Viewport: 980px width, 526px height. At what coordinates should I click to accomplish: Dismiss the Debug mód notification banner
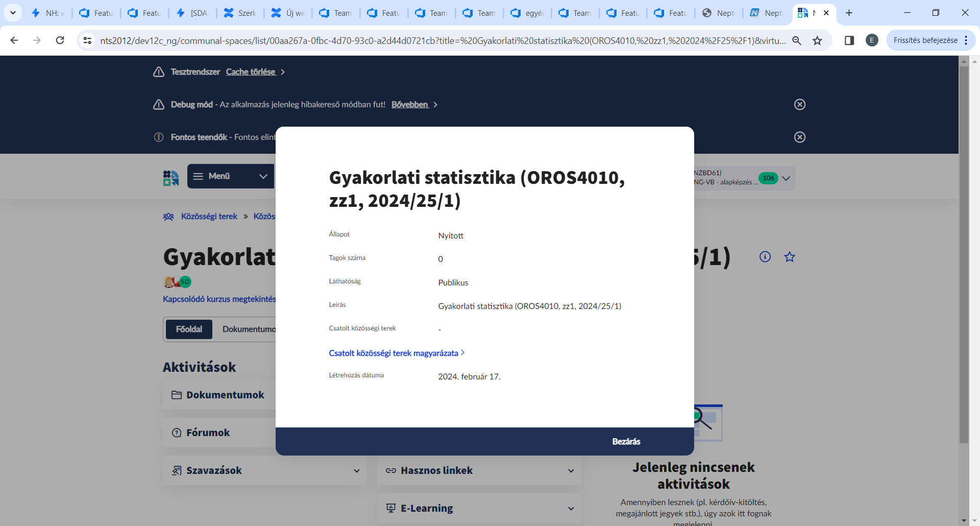point(800,105)
